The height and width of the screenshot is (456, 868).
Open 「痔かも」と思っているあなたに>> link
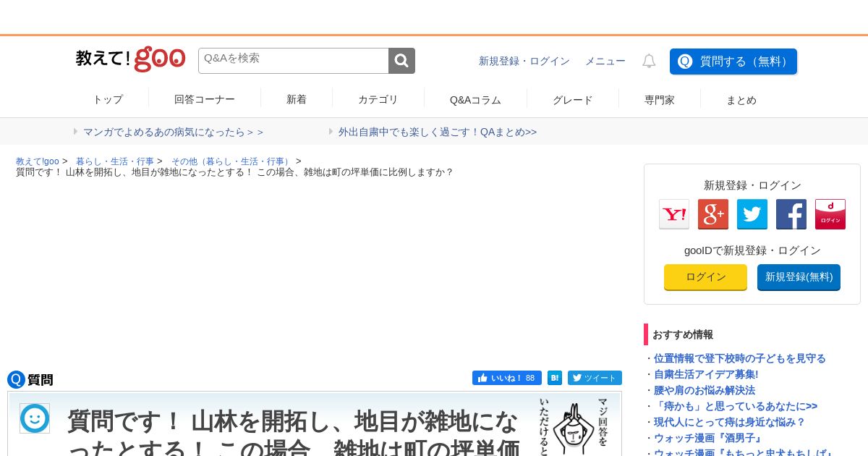[736, 406]
